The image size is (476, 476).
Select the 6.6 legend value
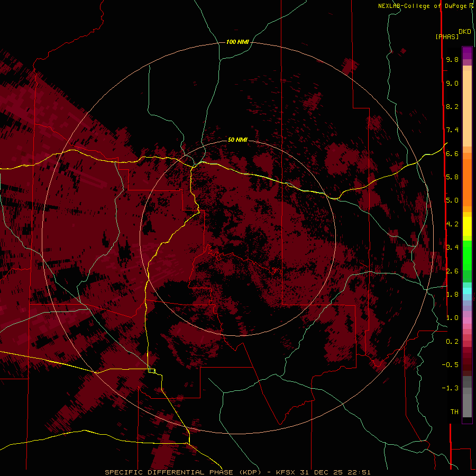tap(452, 154)
